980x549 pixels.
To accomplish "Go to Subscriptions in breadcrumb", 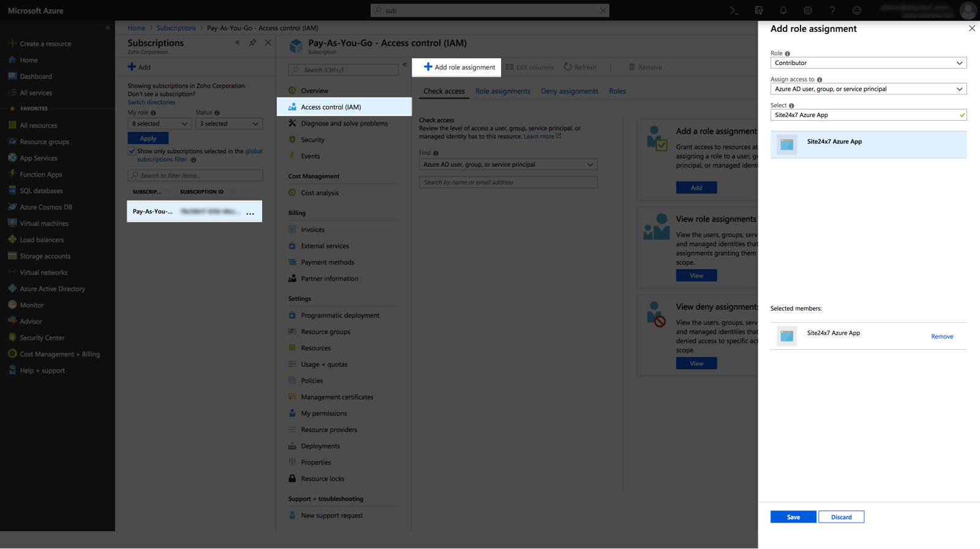I will (176, 28).
